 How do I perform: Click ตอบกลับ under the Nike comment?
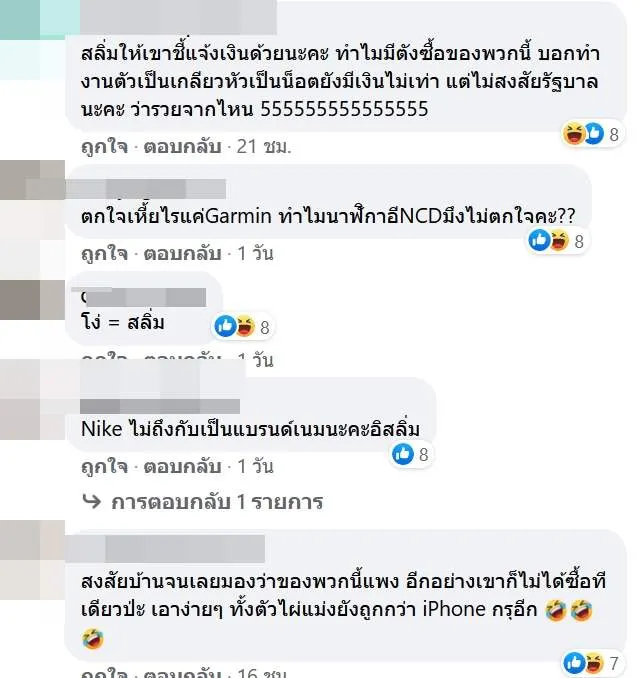click(x=182, y=467)
